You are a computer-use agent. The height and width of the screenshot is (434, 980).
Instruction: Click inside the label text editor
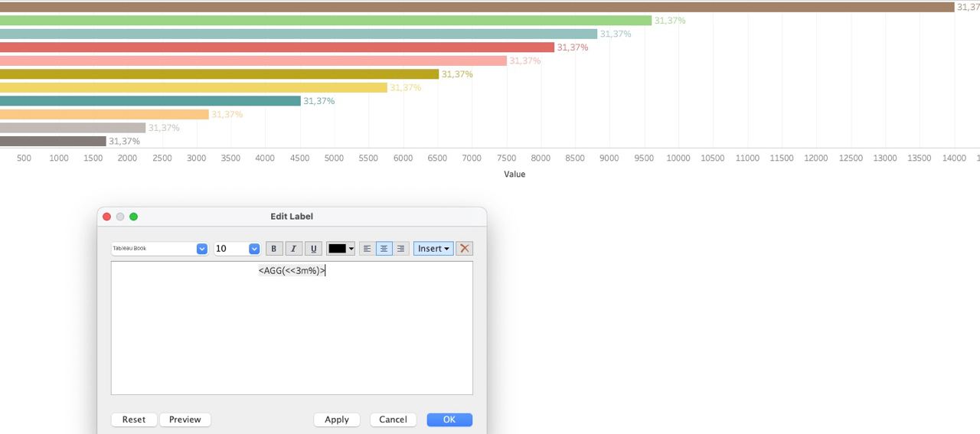pos(292,328)
